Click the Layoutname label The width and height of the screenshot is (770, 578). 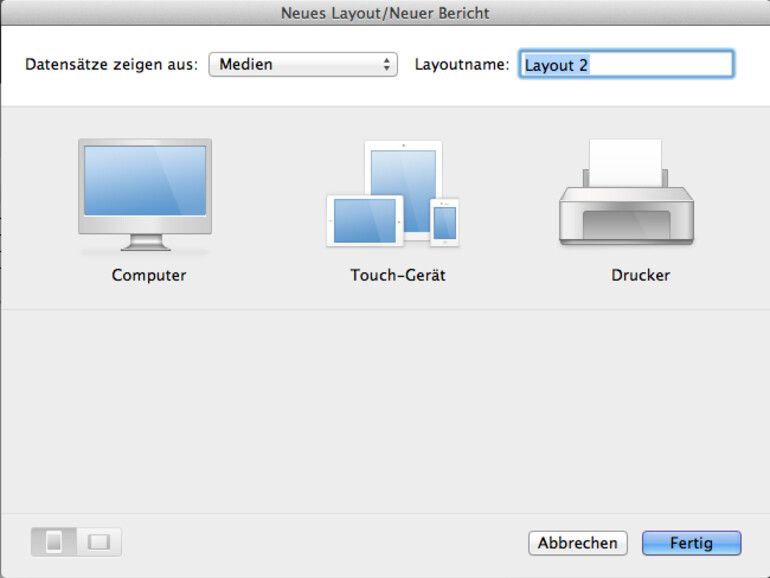point(462,64)
